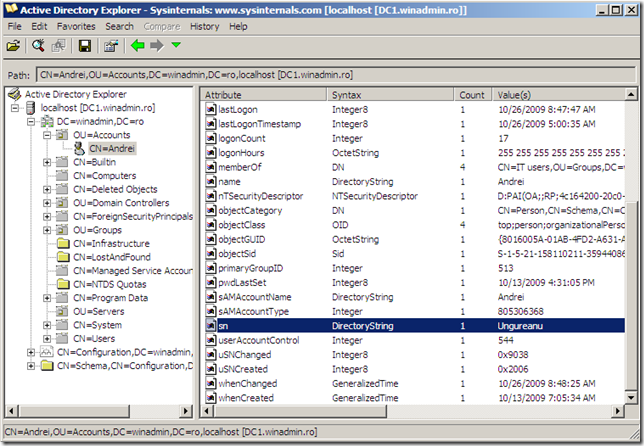Click the grayed compare snapshots toolbar icon
This screenshot has height=446, width=644.
pyautogui.click(x=58, y=46)
